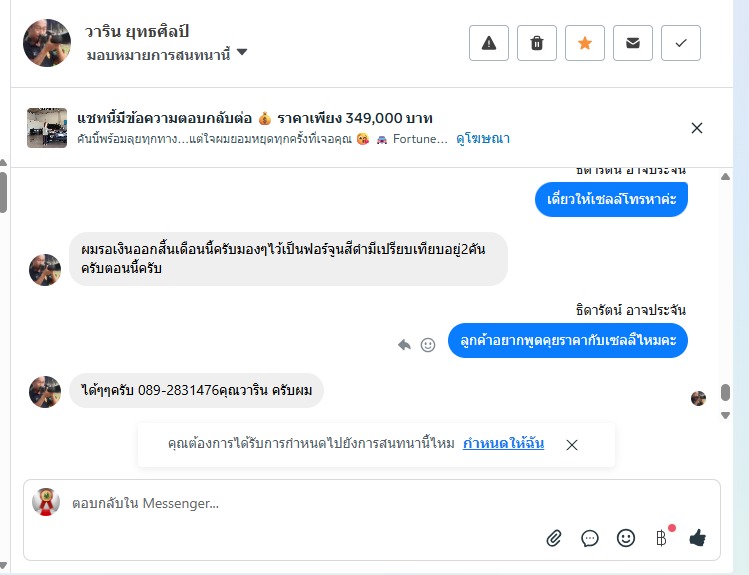The image size is (749, 575).
Task: Delete conversation using trash icon
Action: 537,43
